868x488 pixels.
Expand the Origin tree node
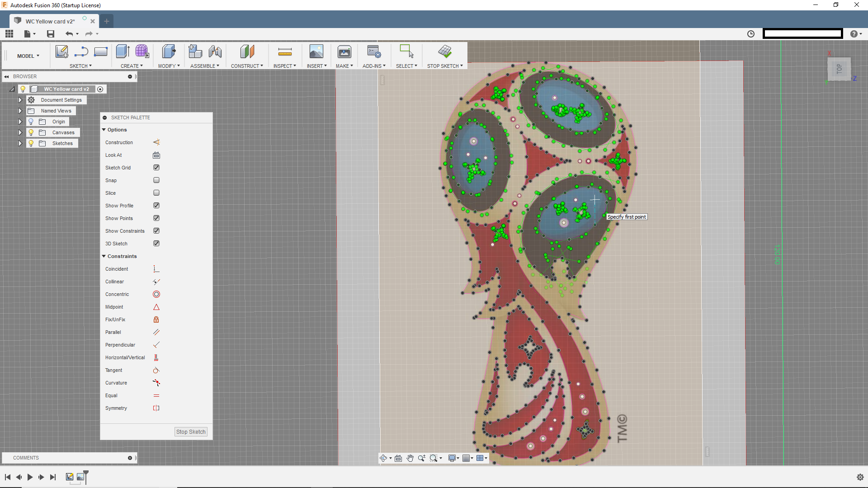click(x=20, y=122)
